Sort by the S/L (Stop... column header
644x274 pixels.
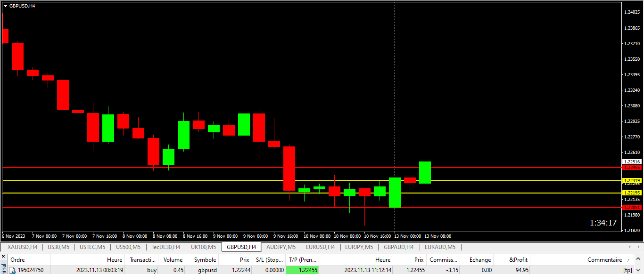tap(269, 260)
